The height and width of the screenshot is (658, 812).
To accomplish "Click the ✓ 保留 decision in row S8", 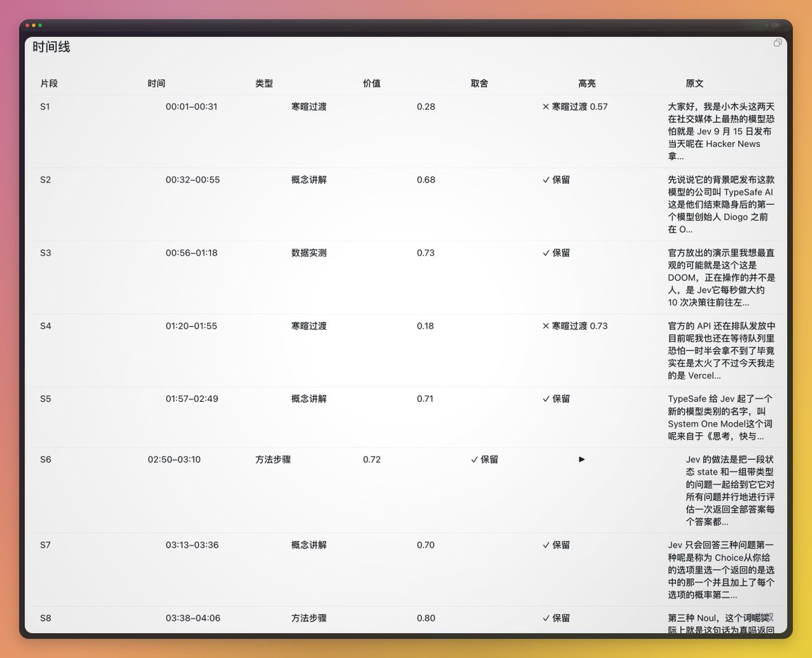I will point(556,618).
